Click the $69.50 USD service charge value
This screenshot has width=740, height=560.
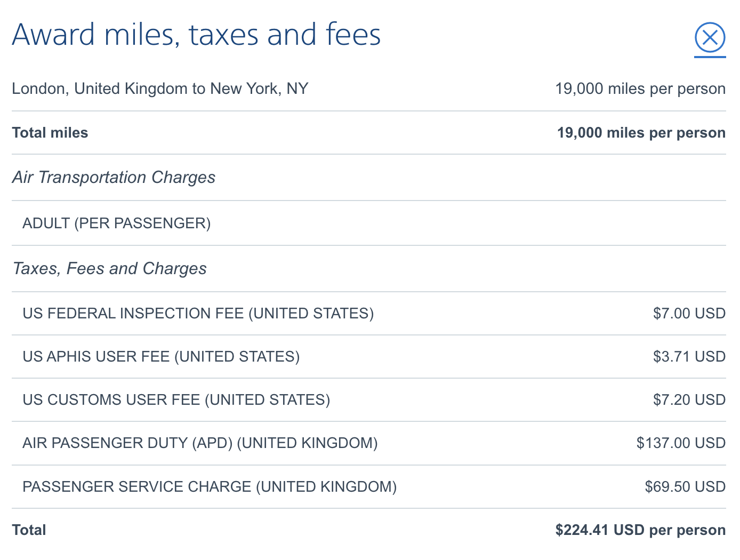pyautogui.click(x=686, y=486)
